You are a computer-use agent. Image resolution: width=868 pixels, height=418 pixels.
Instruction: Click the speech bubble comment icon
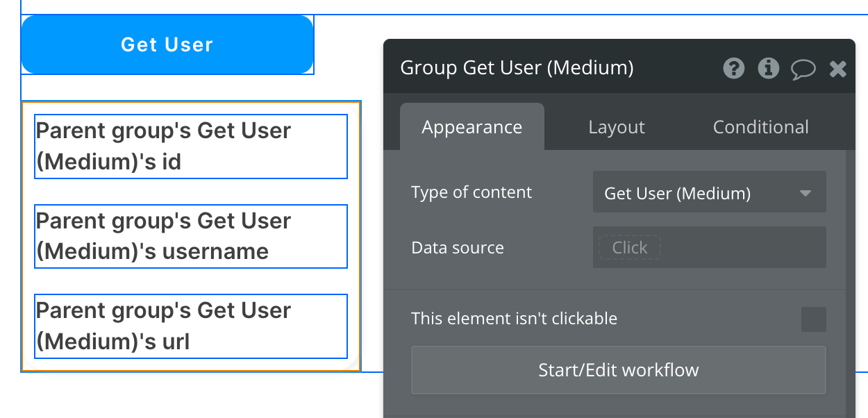(803, 69)
